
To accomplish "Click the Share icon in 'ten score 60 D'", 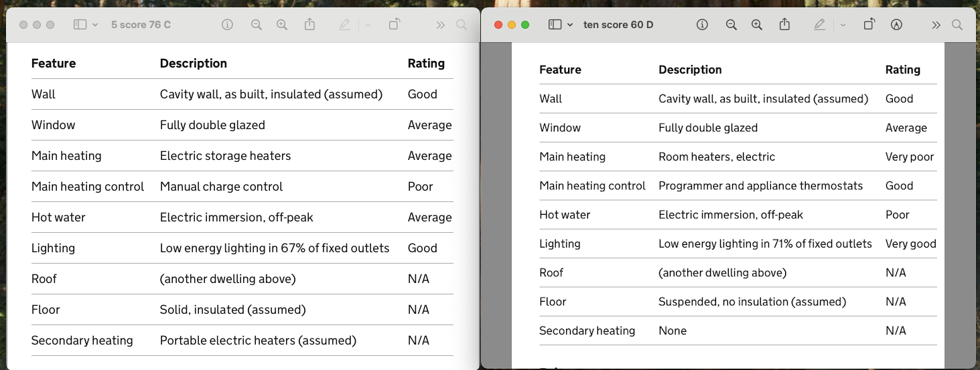I will coord(784,25).
